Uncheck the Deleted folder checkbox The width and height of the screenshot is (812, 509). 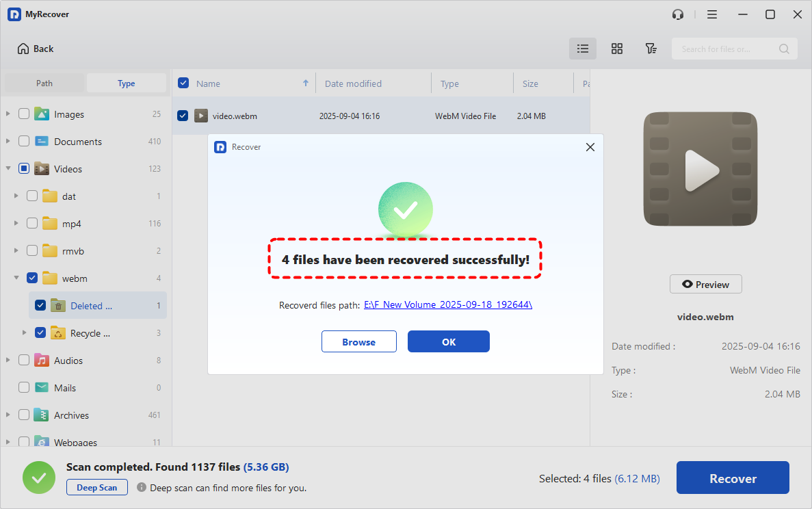click(x=40, y=305)
